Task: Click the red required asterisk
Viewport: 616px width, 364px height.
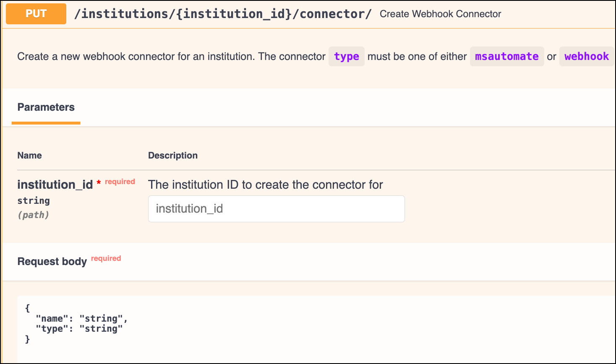Action: pyautogui.click(x=99, y=182)
